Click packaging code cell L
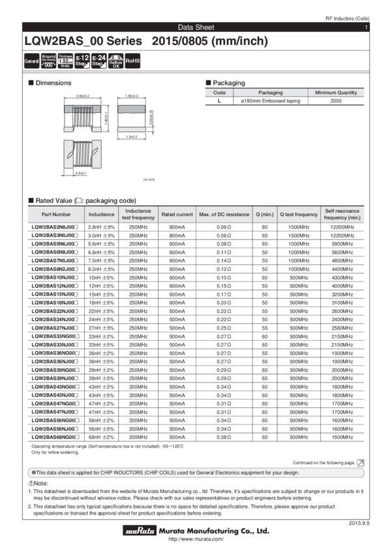Viewport: 392px width, 555px height. 219,101
